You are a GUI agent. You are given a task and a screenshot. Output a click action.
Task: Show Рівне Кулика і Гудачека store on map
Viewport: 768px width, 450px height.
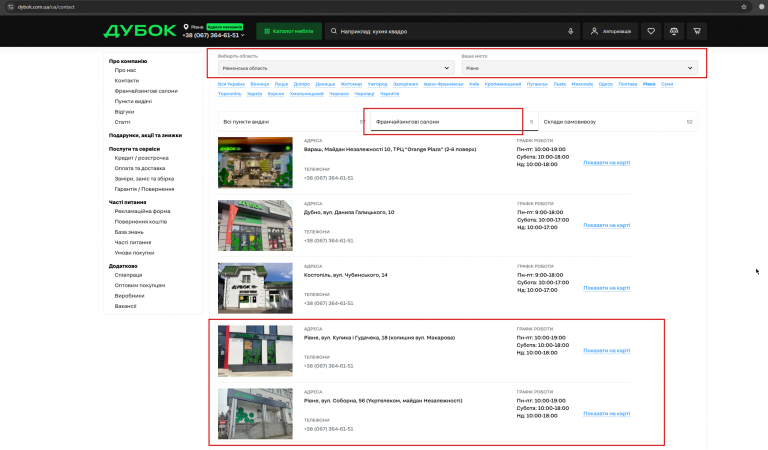(606, 351)
